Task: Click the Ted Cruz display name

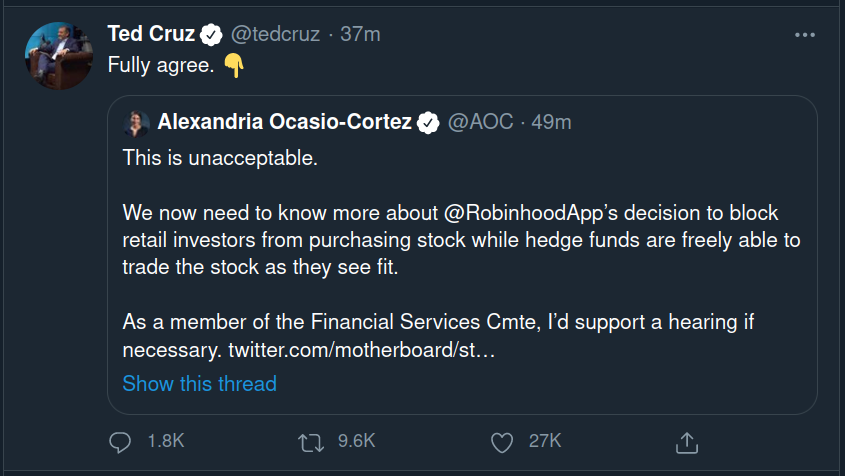Action: [x=151, y=35]
